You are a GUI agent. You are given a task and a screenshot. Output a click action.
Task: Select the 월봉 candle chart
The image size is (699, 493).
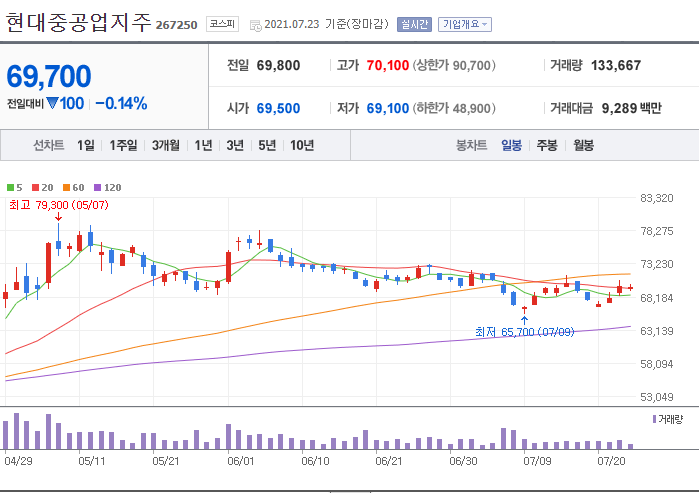point(583,145)
